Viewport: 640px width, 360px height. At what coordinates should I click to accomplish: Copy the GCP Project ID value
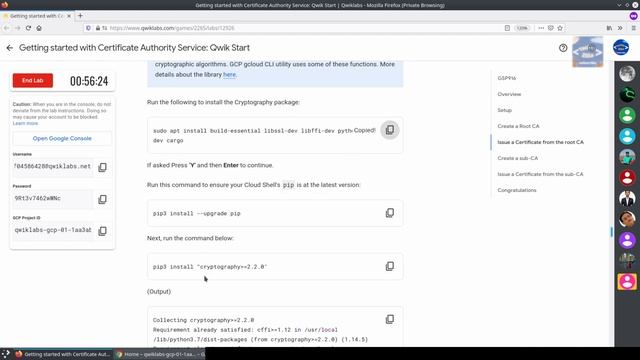[102, 231]
